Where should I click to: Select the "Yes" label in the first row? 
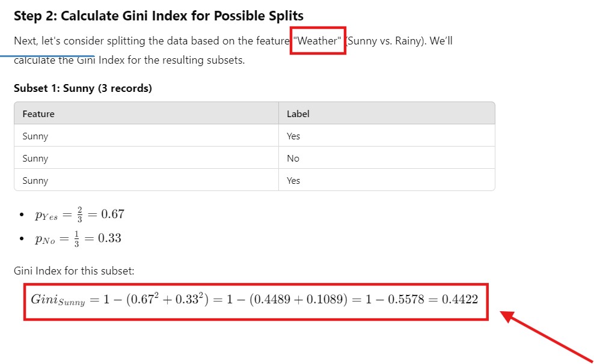(x=293, y=136)
